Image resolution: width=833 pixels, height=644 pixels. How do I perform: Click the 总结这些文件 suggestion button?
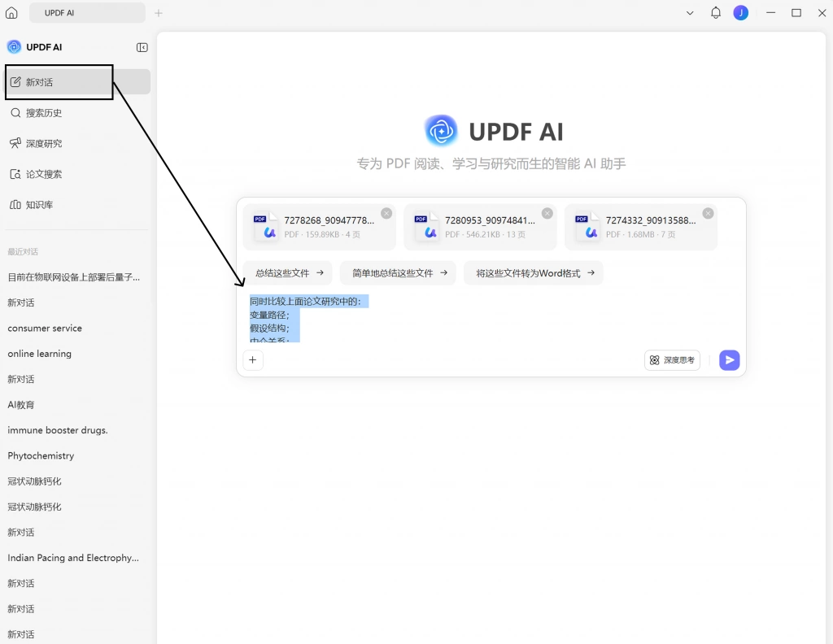(x=288, y=273)
